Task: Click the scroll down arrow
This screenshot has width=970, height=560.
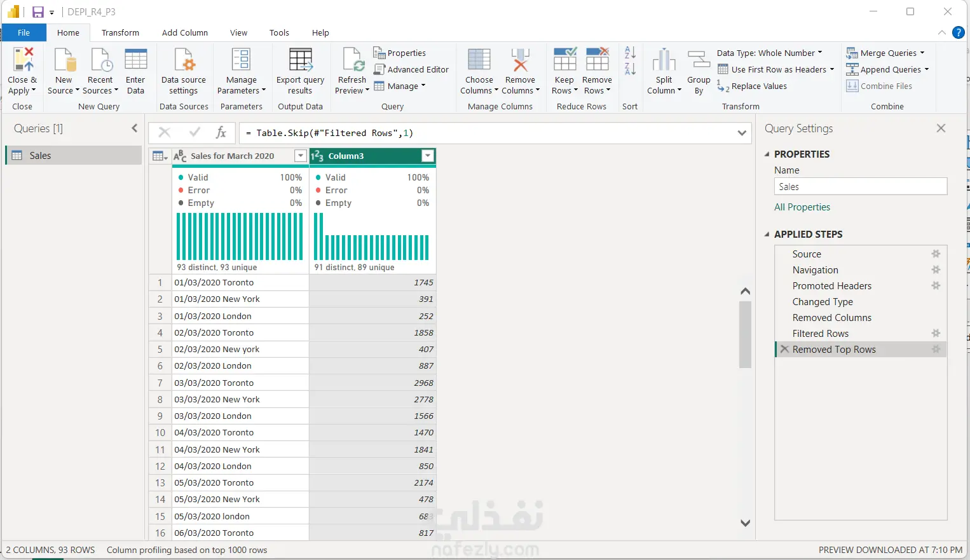Action: tap(746, 523)
